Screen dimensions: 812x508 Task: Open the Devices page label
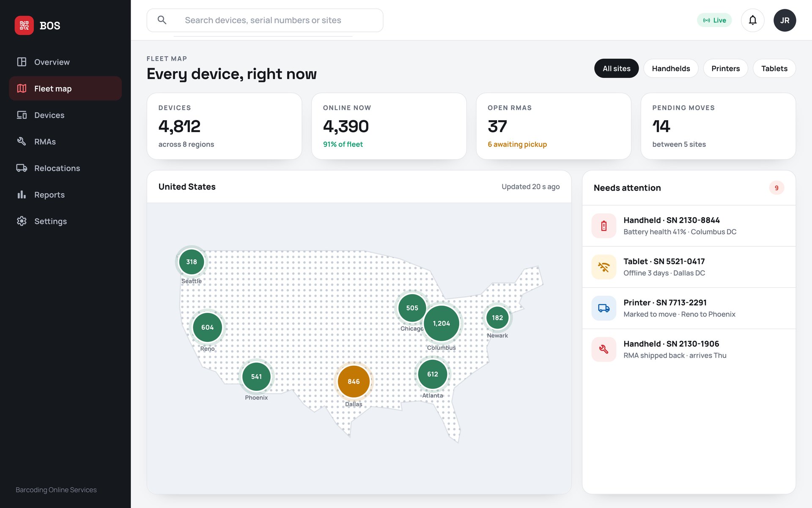(x=49, y=115)
